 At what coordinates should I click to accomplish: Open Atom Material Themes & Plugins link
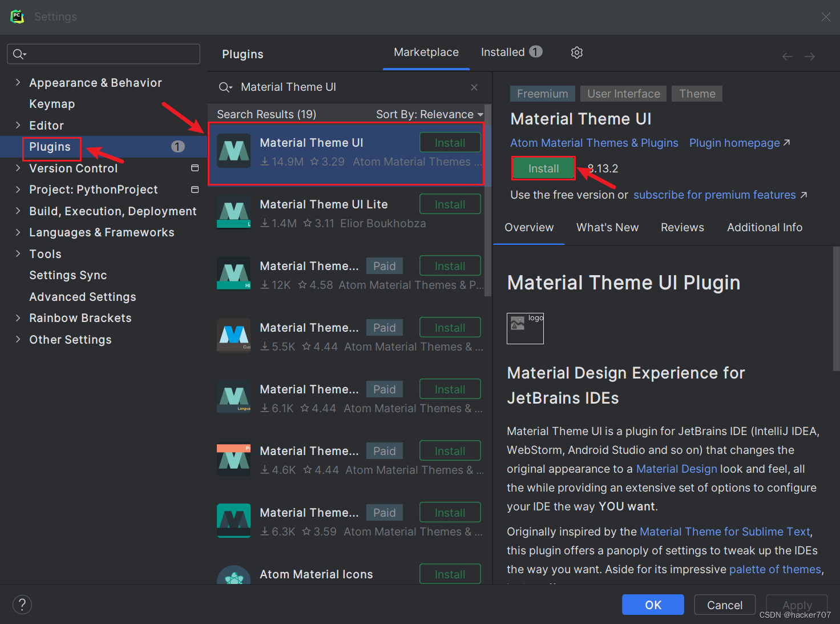click(x=594, y=143)
